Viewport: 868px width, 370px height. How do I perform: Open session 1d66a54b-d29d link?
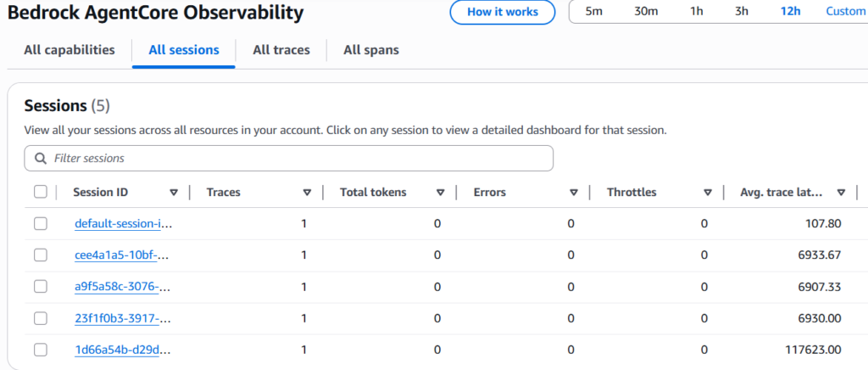click(x=124, y=350)
